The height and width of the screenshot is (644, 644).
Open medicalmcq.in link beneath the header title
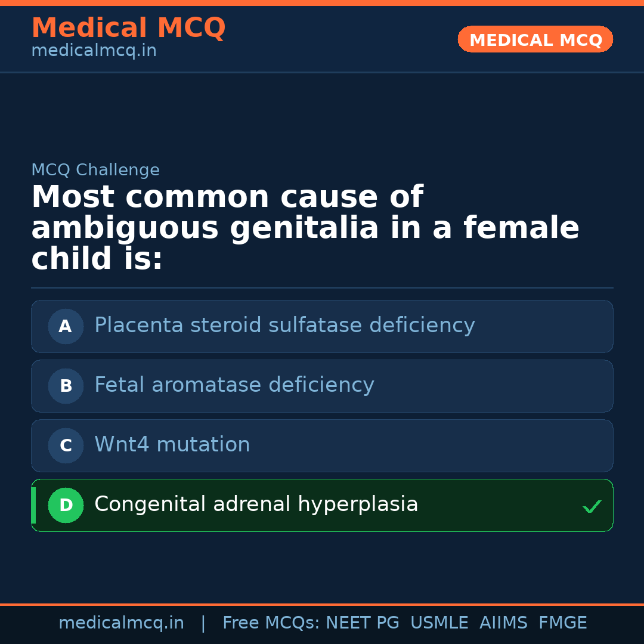[94, 51]
